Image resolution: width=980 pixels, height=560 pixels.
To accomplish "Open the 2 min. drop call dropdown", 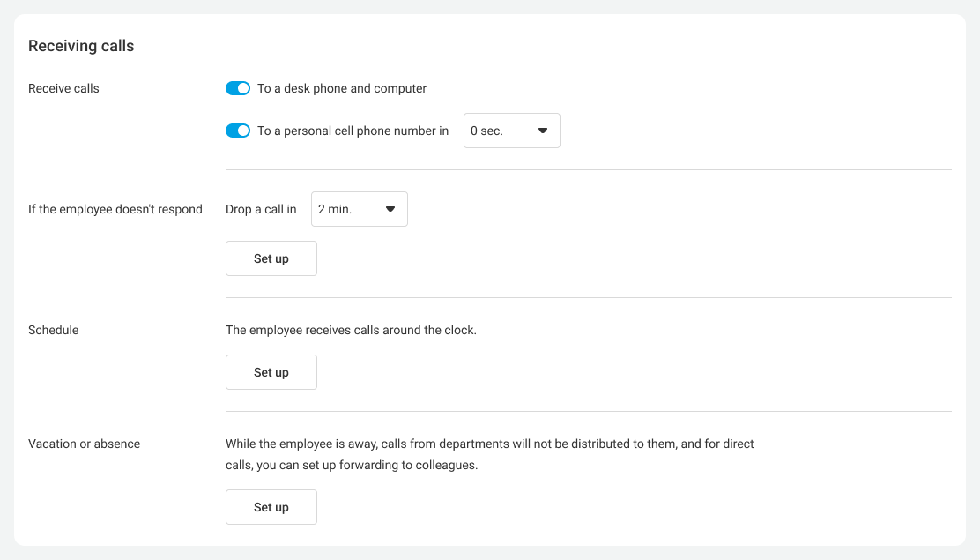I will 359,209.
